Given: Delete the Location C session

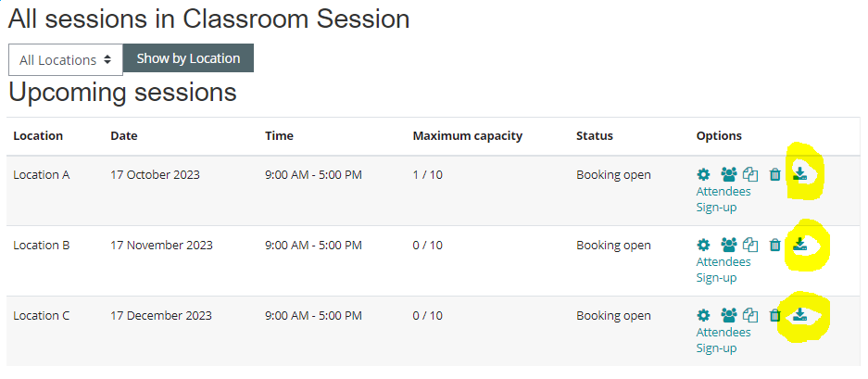Looking at the screenshot, I should pyautogui.click(x=775, y=316).
